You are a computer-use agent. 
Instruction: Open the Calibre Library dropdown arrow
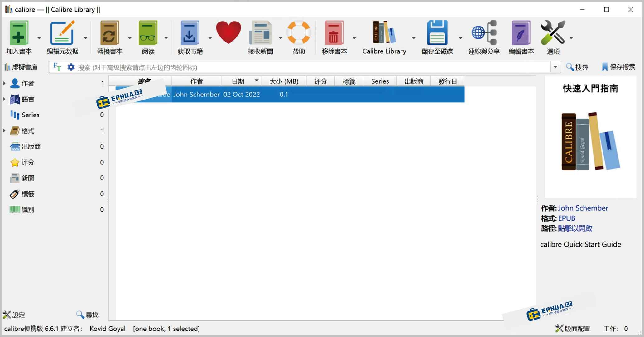[x=414, y=38]
